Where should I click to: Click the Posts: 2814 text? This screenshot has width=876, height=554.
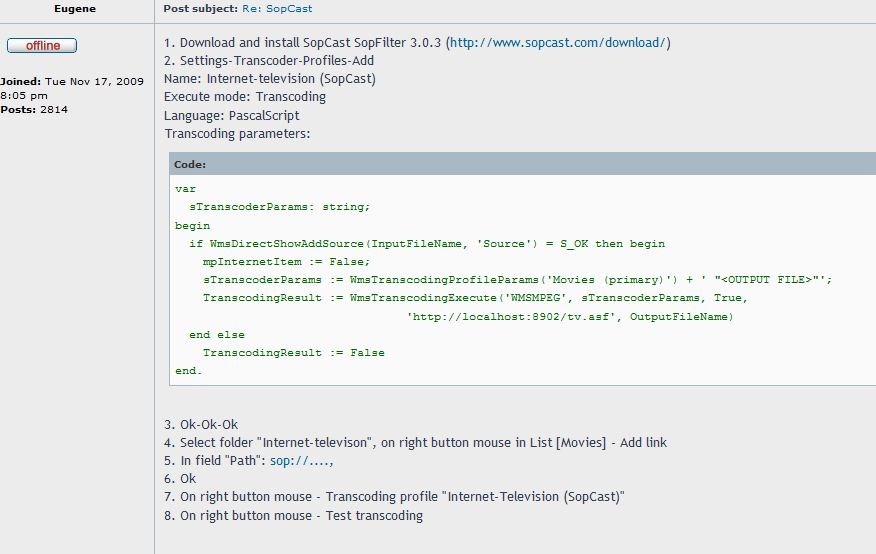point(34,109)
